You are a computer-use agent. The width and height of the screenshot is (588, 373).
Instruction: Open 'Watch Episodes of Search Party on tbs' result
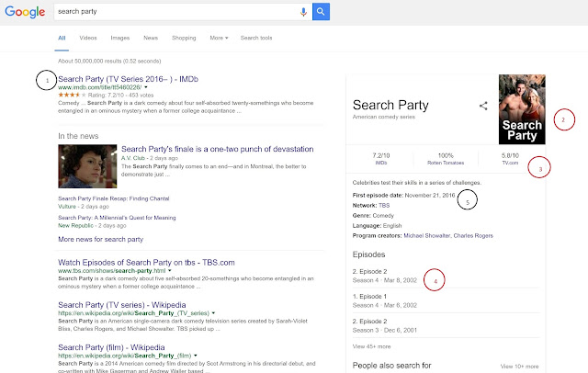(x=146, y=263)
